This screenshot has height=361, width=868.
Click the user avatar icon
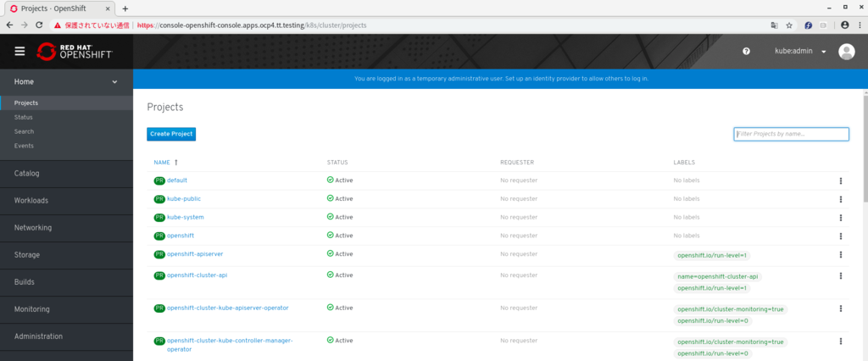(x=847, y=51)
